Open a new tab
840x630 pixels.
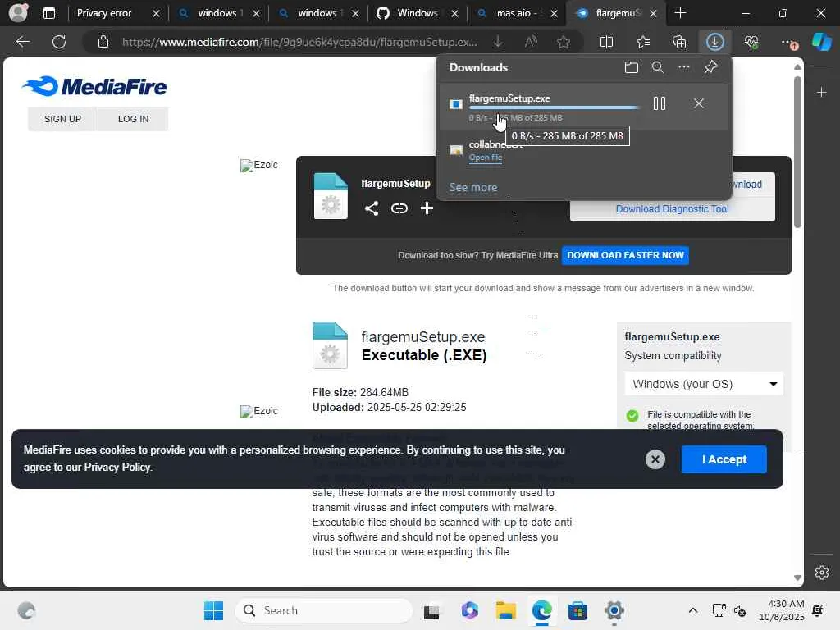point(680,13)
